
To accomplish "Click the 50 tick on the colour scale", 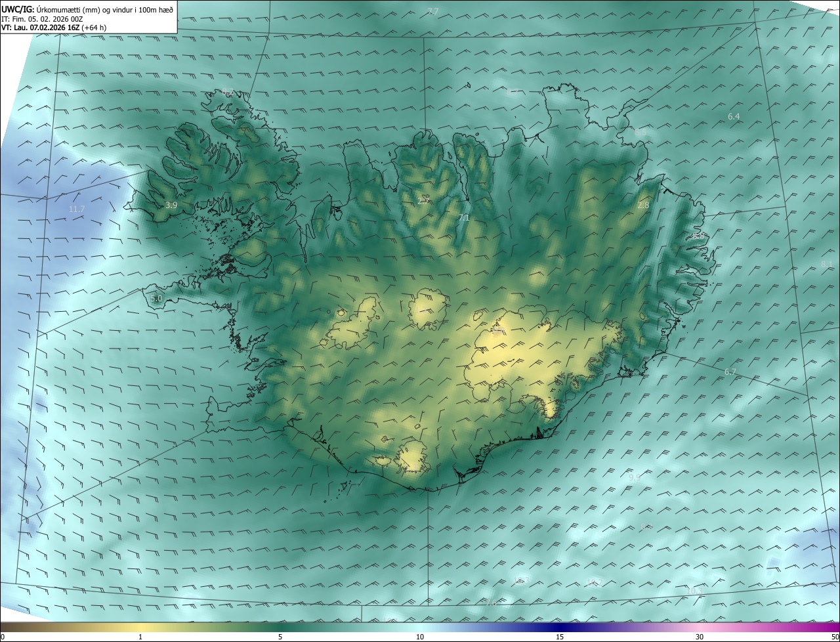I will pyautogui.click(x=835, y=637).
